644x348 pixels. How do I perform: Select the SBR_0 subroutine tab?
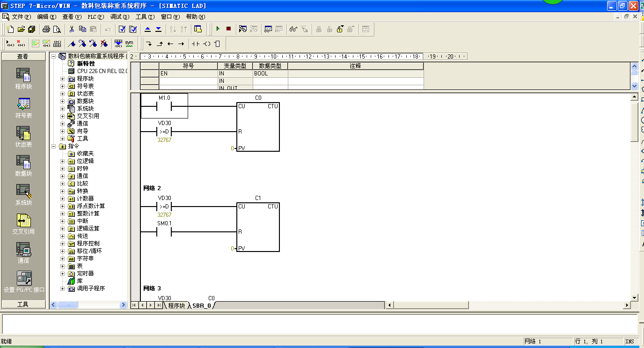(202, 305)
